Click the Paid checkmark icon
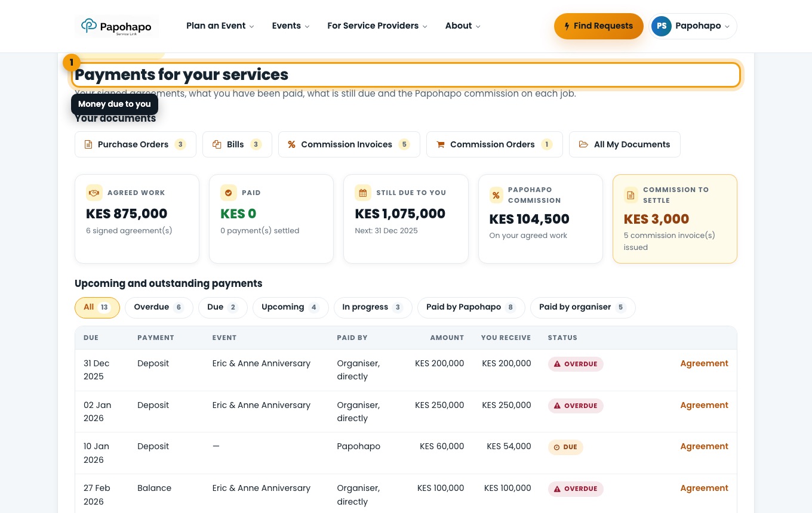The width and height of the screenshot is (812, 513). (x=229, y=193)
